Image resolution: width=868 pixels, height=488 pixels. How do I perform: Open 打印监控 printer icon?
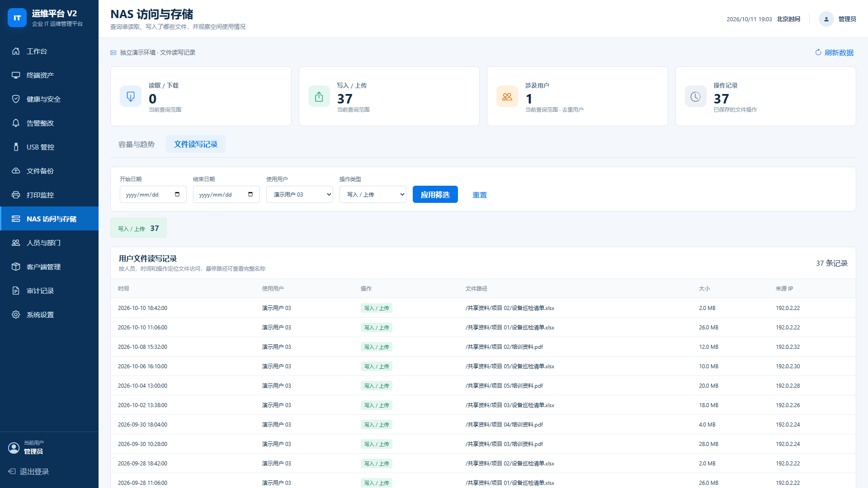click(x=16, y=195)
